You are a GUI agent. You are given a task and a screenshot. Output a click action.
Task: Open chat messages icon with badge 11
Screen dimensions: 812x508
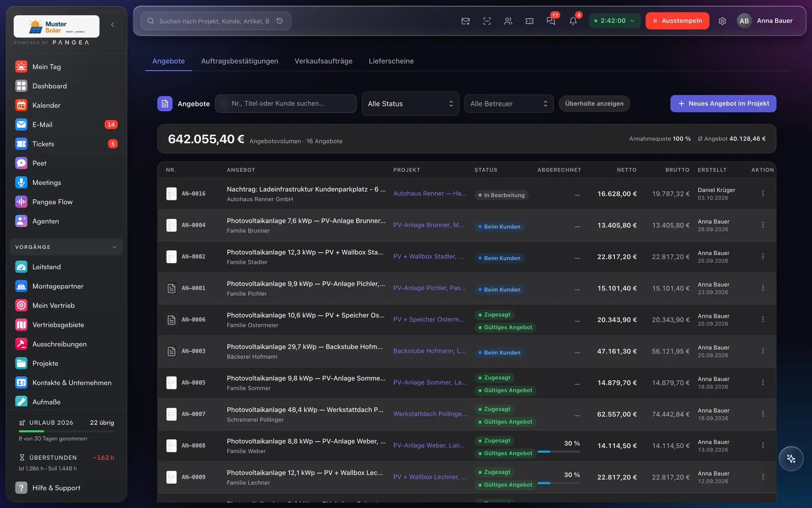point(551,21)
